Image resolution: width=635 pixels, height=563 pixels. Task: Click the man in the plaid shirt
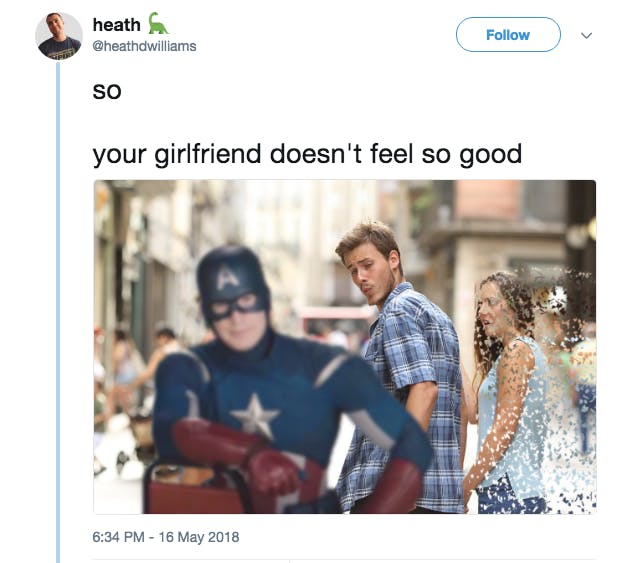pyautogui.click(x=401, y=365)
